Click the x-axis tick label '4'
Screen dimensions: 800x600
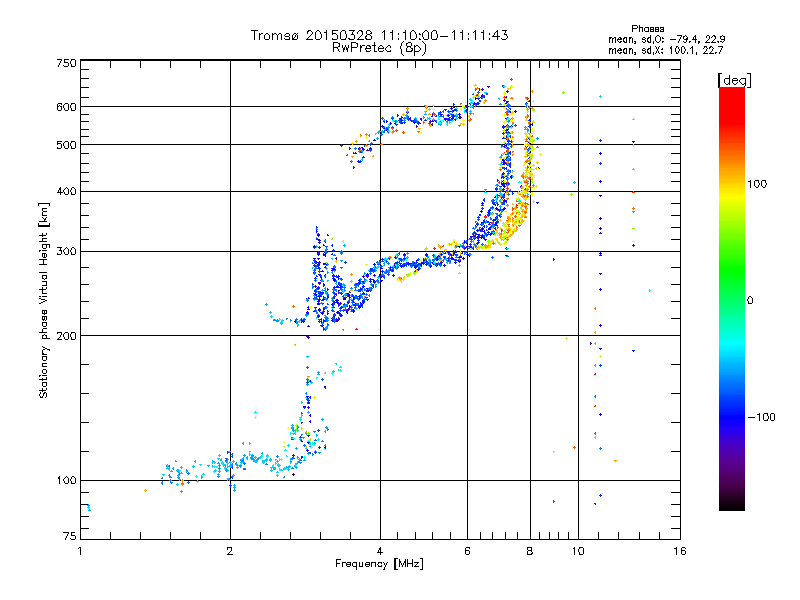pyautogui.click(x=380, y=551)
